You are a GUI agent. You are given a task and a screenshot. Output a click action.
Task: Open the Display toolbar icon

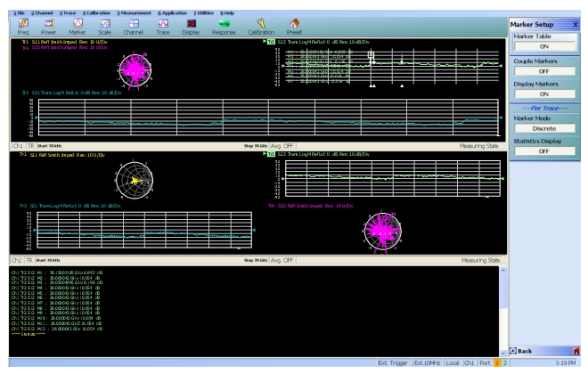pyautogui.click(x=191, y=27)
